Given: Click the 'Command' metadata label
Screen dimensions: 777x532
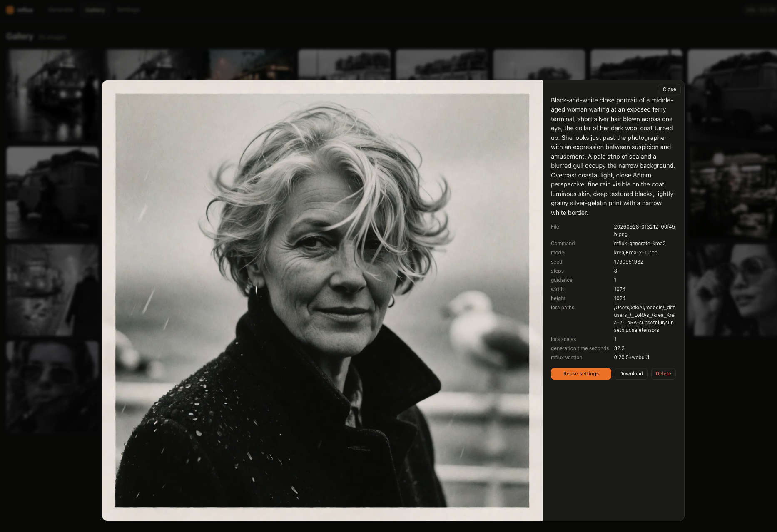Looking at the screenshot, I should pos(563,244).
